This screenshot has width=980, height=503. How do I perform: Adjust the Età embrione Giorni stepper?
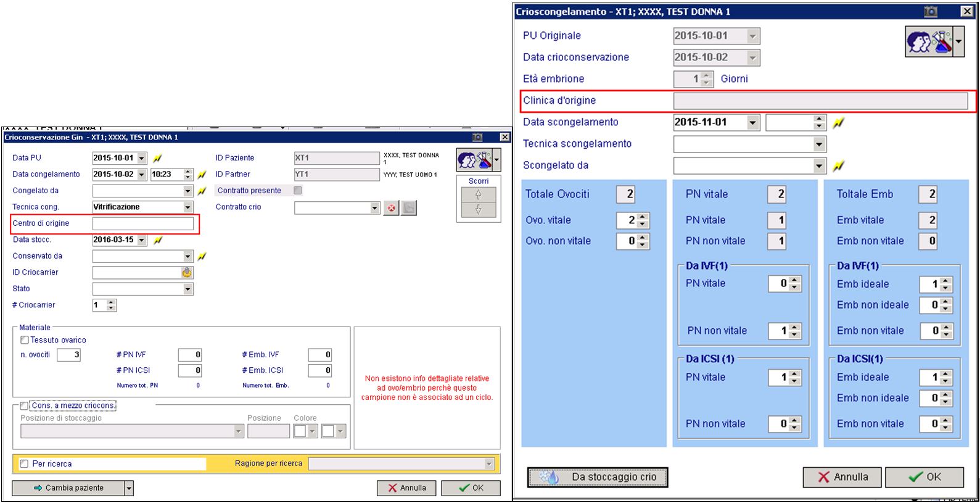coord(707,80)
